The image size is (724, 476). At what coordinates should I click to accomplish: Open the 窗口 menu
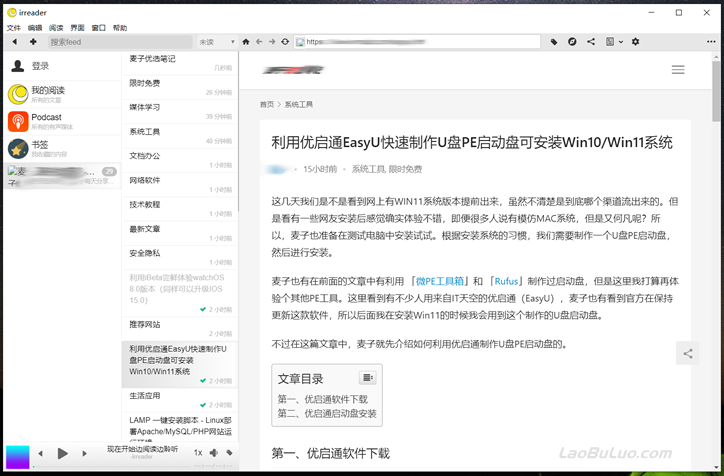[98, 28]
